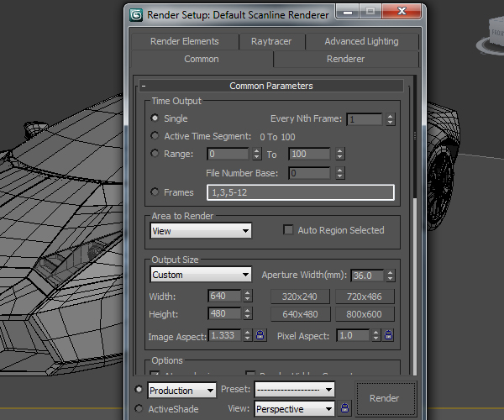Click the Range end value spinner
The image size is (504, 420).
point(339,154)
